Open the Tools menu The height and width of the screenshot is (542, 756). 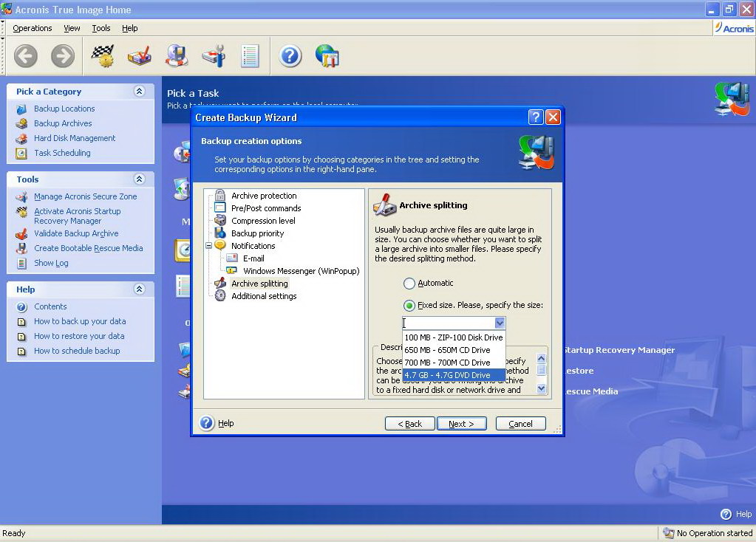[x=101, y=28]
